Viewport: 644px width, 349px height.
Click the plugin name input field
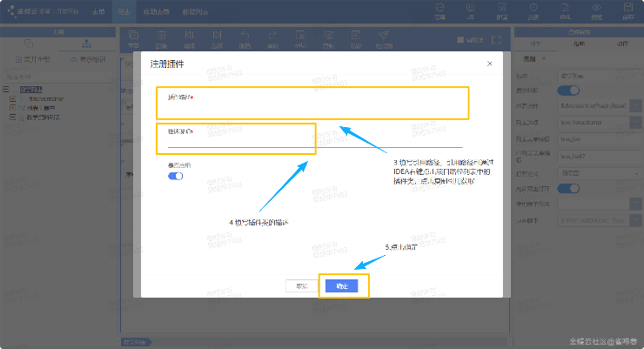click(313, 110)
